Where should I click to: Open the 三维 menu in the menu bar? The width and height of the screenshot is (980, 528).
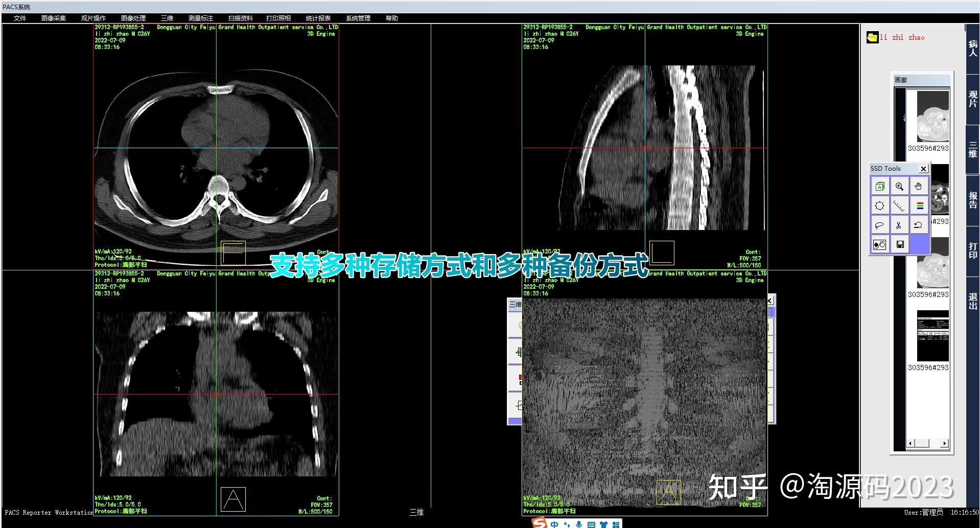click(167, 18)
